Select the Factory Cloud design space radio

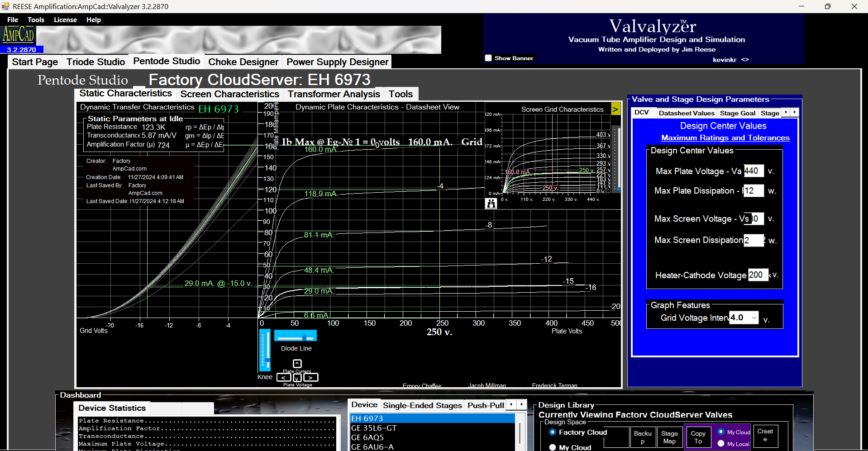tap(553, 432)
